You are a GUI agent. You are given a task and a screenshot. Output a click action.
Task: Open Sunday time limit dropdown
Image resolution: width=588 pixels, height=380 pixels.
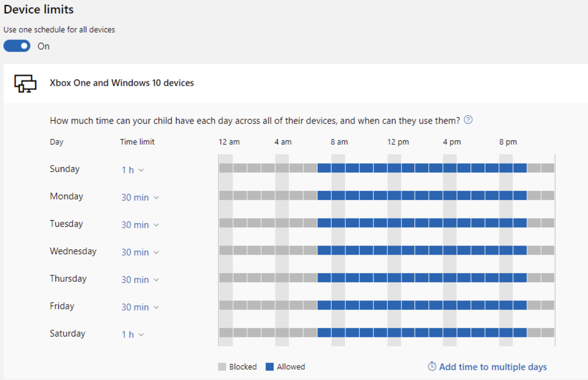[x=133, y=170]
